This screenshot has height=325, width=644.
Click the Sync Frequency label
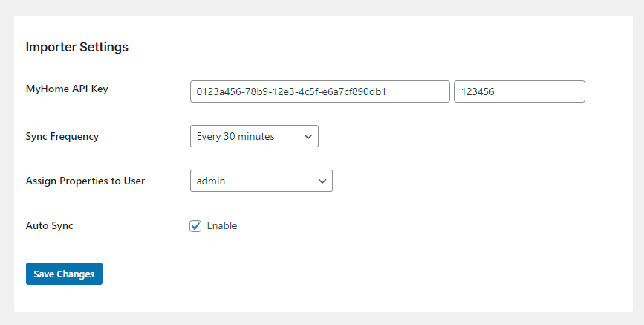coord(62,136)
